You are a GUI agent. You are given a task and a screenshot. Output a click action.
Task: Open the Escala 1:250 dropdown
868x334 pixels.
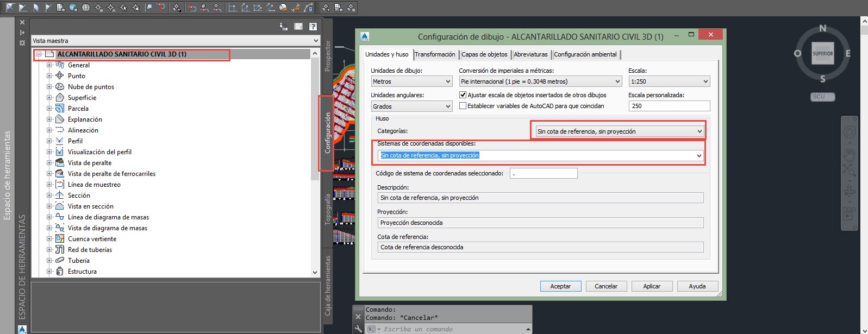(669, 81)
